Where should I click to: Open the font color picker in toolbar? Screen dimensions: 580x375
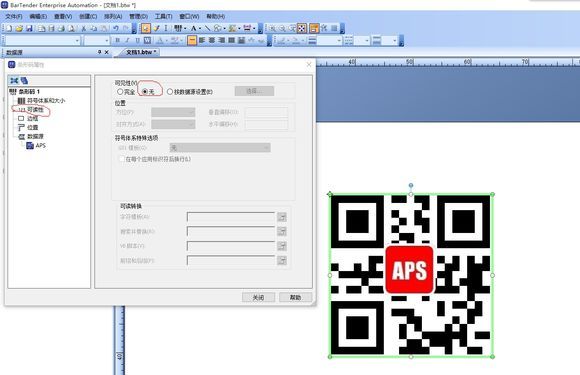tap(160, 40)
